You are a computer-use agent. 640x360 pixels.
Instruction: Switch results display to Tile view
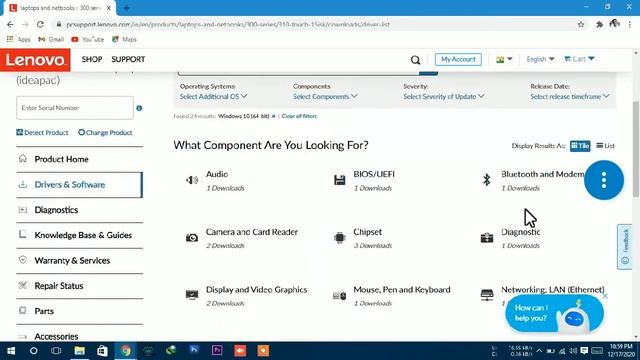[x=580, y=146]
